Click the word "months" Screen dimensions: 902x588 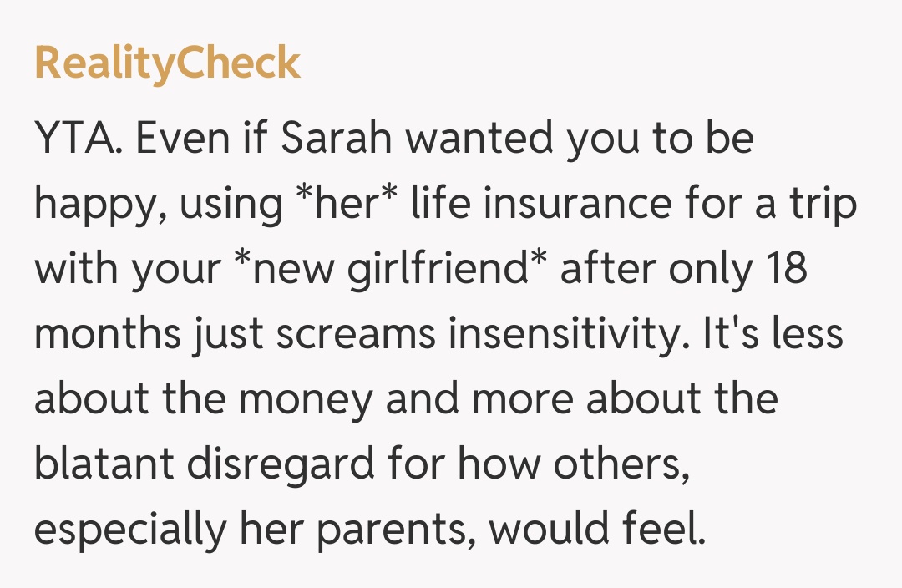(108, 334)
